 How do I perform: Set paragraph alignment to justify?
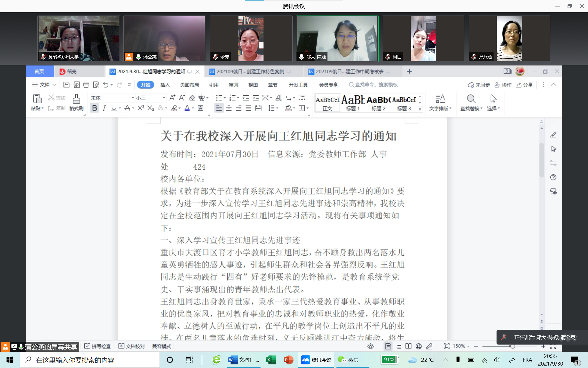[x=249, y=108]
